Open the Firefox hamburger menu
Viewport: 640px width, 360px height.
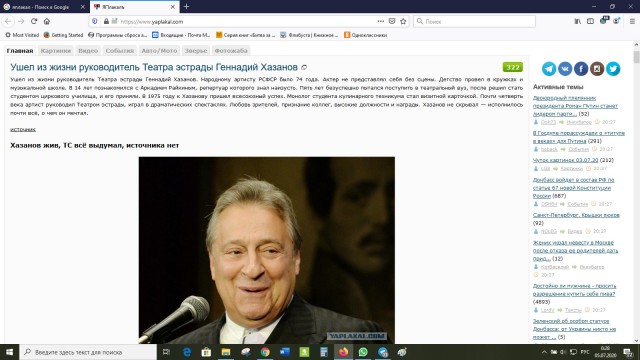pyautogui.click(x=632, y=21)
